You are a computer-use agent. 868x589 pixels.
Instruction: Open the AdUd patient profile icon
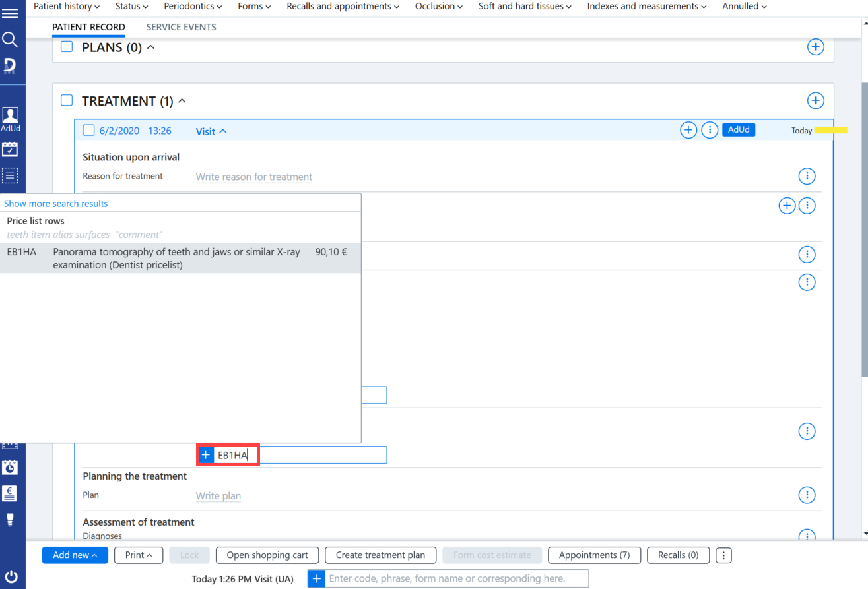click(x=11, y=119)
